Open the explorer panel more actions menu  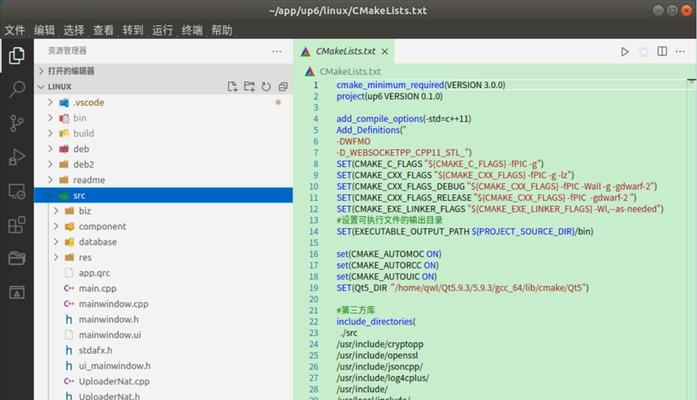[x=277, y=52]
